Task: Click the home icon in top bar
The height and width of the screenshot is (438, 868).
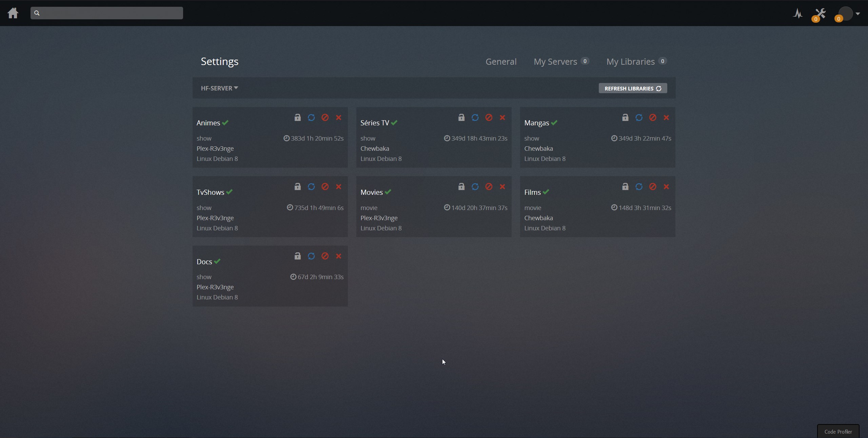Action: point(13,13)
